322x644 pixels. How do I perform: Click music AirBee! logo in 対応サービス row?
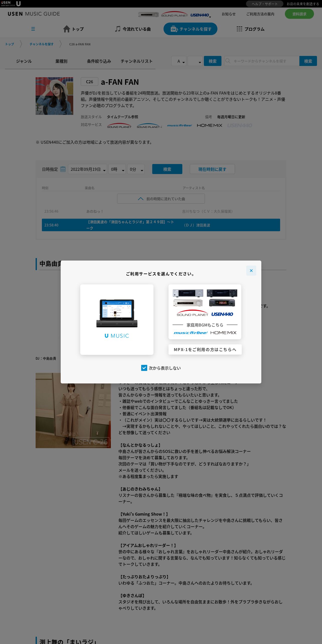pyautogui.click(x=180, y=125)
